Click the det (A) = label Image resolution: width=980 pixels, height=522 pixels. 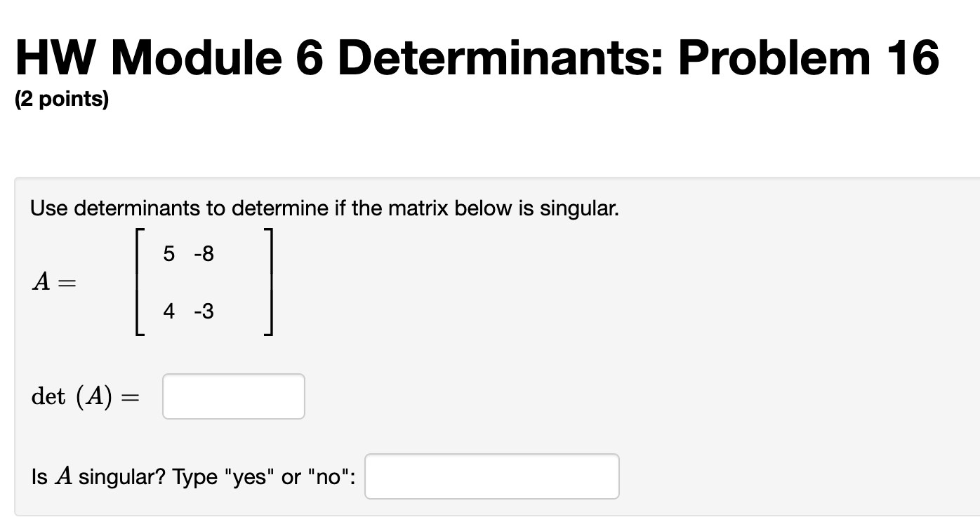86,396
